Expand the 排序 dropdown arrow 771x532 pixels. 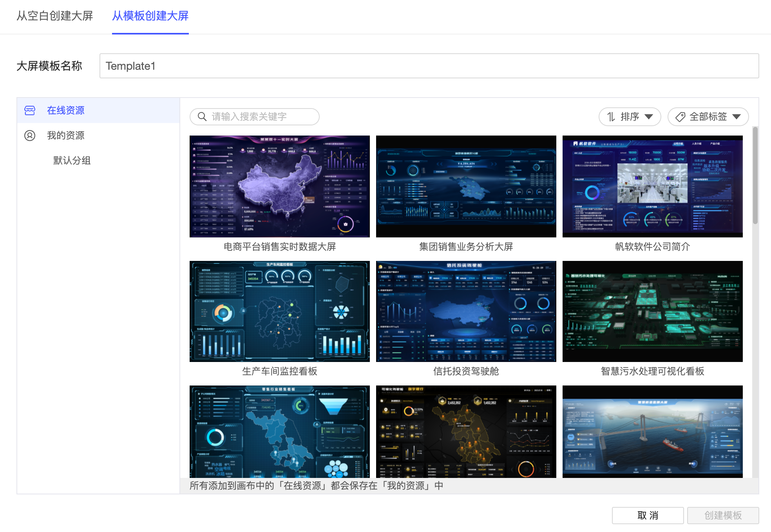[x=649, y=117]
